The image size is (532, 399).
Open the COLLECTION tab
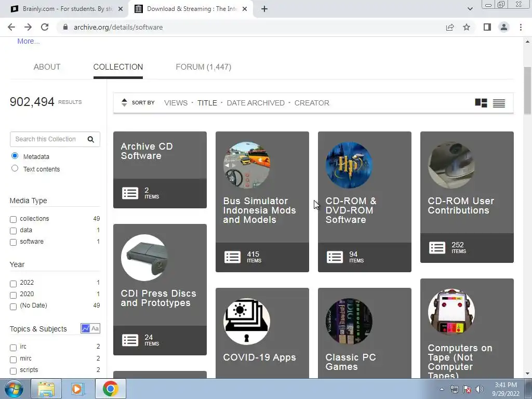coord(118,67)
